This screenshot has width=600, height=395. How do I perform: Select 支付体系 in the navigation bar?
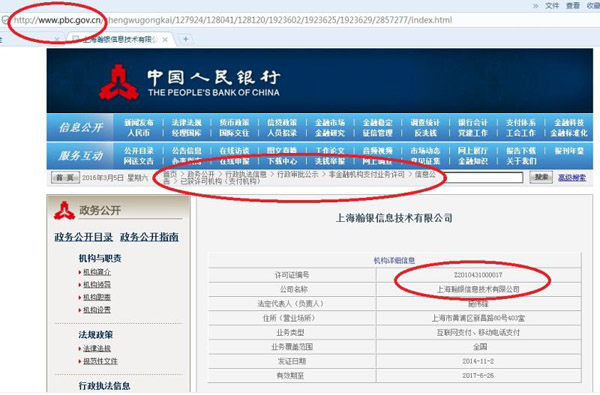[520, 122]
